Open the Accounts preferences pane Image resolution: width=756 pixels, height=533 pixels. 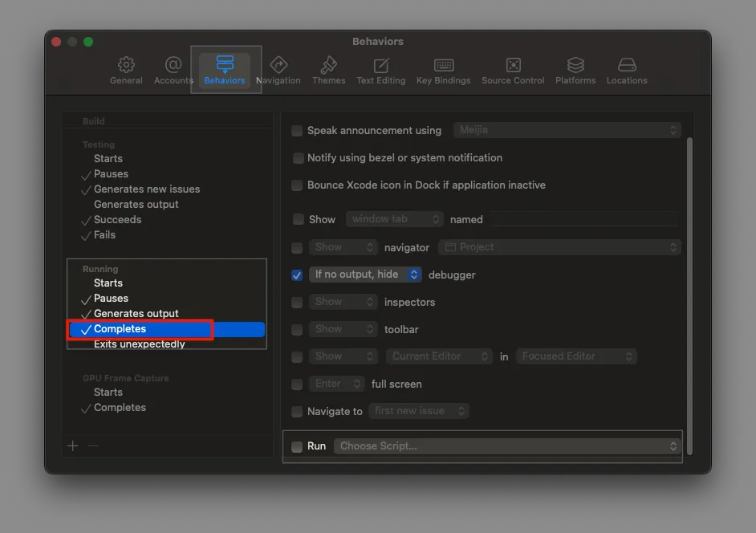point(173,71)
